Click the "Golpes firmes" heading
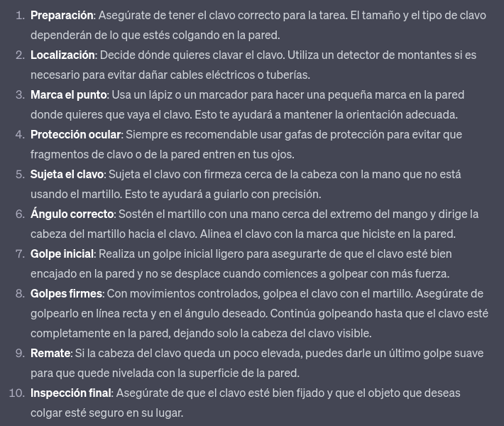Image resolution: width=504 pixels, height=426 pixels. point(67,293)
